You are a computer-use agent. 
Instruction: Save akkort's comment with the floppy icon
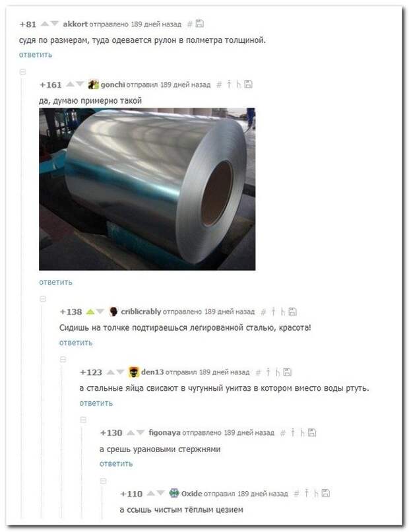200,23
